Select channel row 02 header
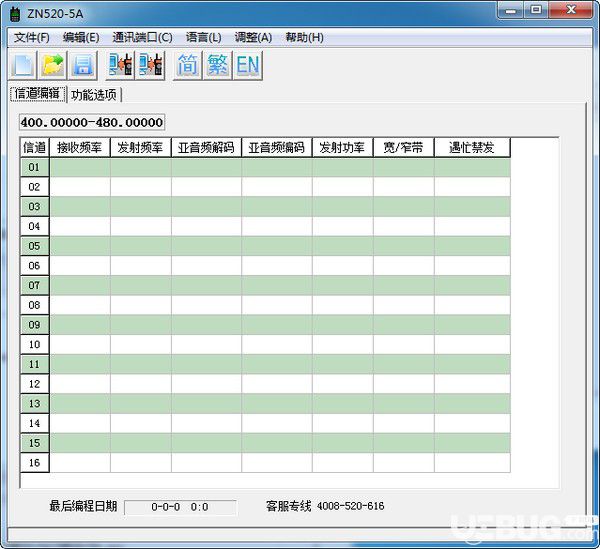The image size is (600, 549). coord(34,187)
